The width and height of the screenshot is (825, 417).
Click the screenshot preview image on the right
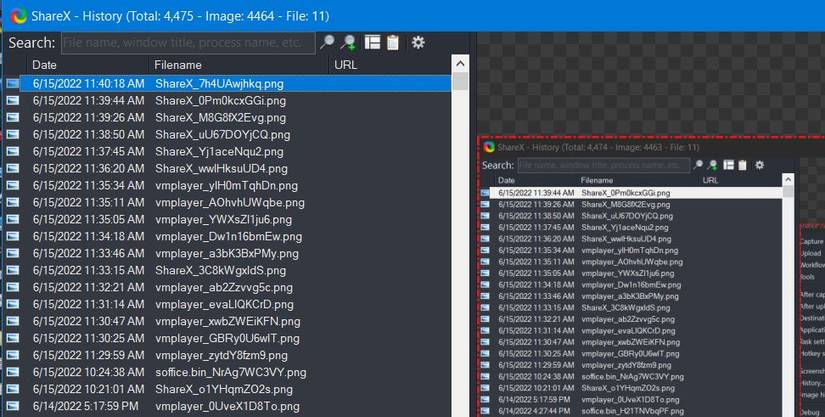click(651, 277)
